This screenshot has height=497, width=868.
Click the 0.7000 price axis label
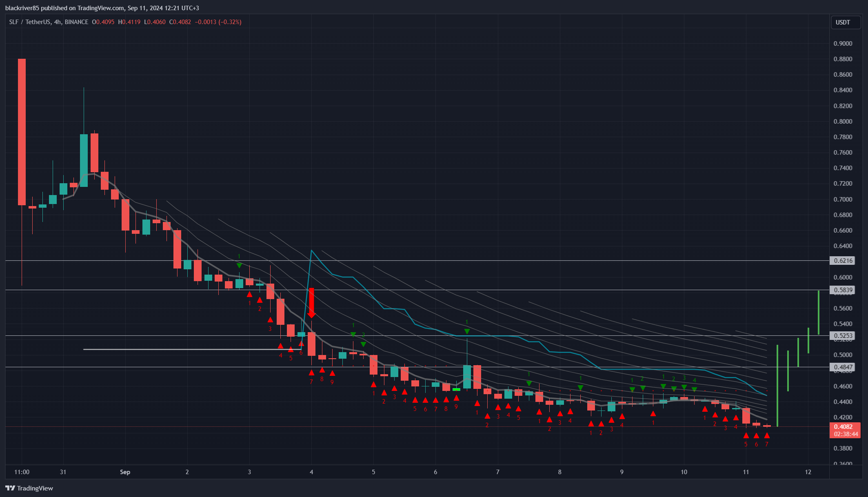[843, 199]
